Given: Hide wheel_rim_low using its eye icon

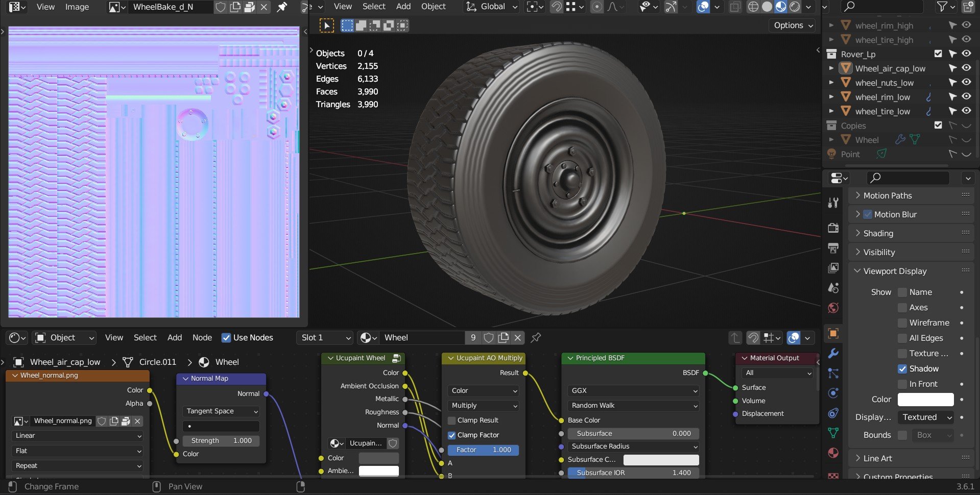Looking at the screenshot, I should (966, 96).
